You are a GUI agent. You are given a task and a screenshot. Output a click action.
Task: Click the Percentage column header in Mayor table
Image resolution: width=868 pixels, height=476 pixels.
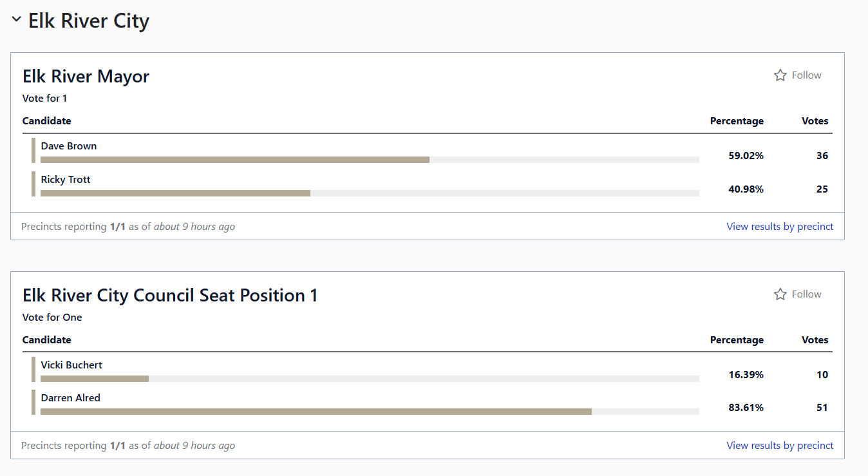[x=737, y=121]
